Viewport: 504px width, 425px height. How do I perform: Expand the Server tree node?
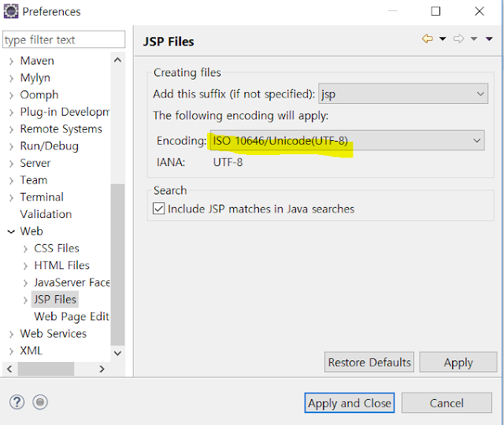(12, 163)
